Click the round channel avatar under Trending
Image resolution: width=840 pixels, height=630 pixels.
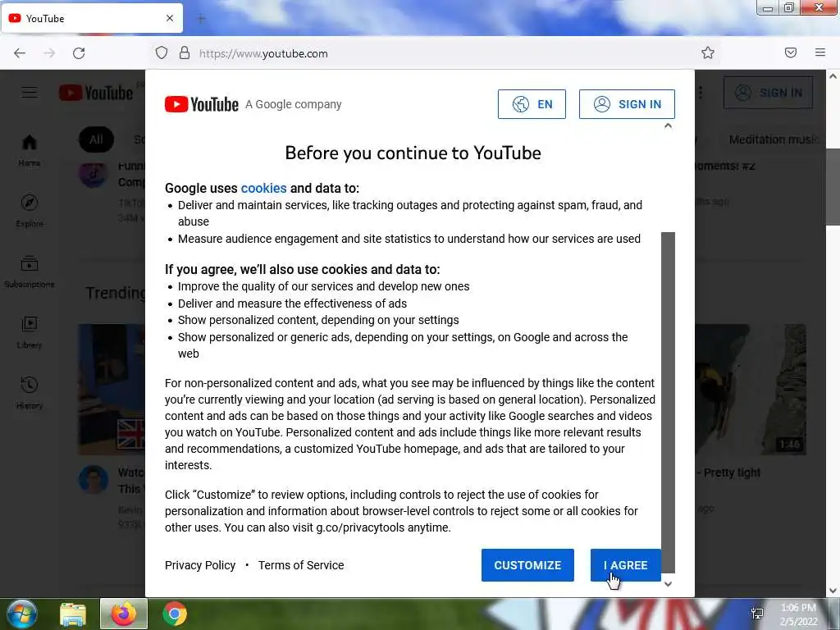tap(94, 480)
